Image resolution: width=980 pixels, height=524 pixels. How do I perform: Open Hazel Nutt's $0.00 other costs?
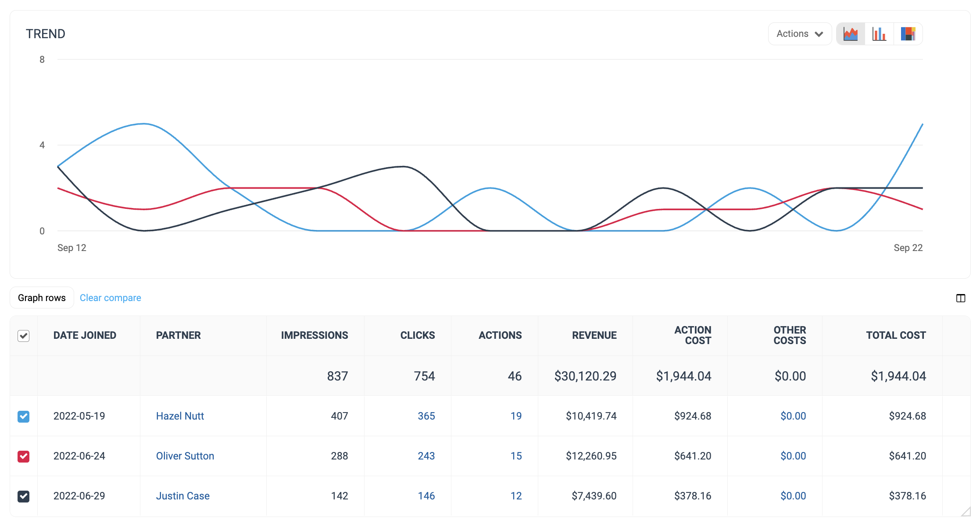793,416
